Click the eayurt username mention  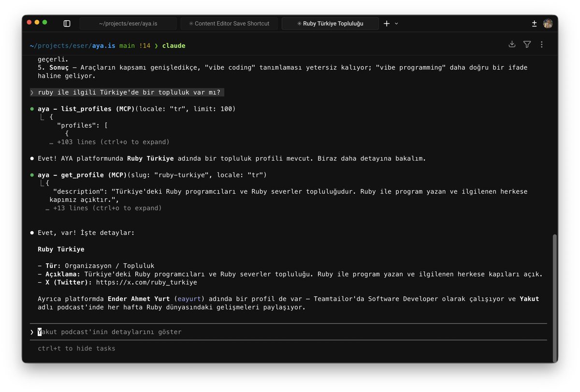(189, 299)
